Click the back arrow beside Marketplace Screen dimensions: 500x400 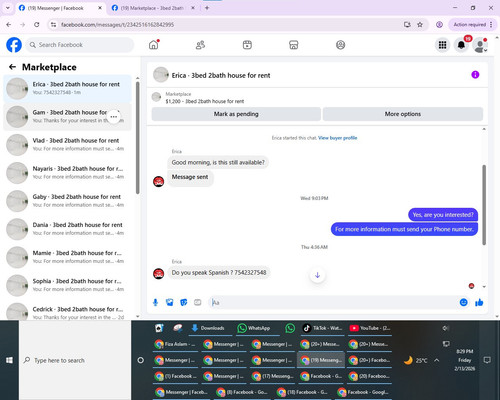pyautogui.click(x=13, y=67)
